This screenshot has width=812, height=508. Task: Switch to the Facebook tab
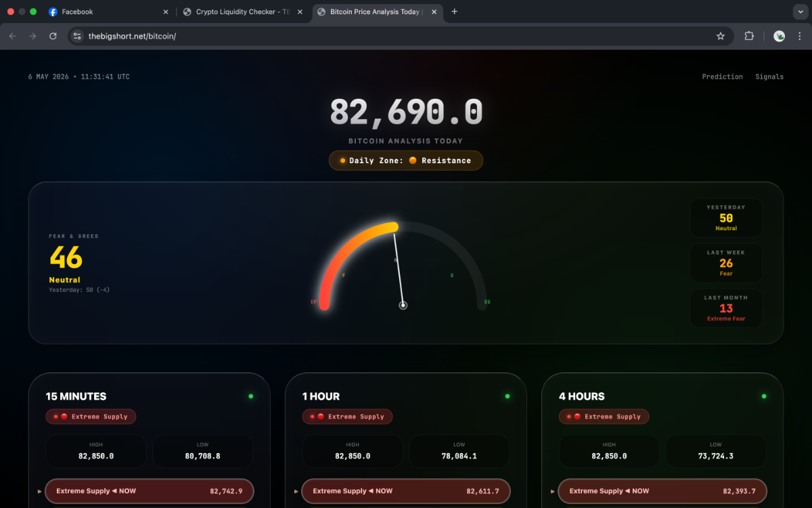[x=108, y=12]
